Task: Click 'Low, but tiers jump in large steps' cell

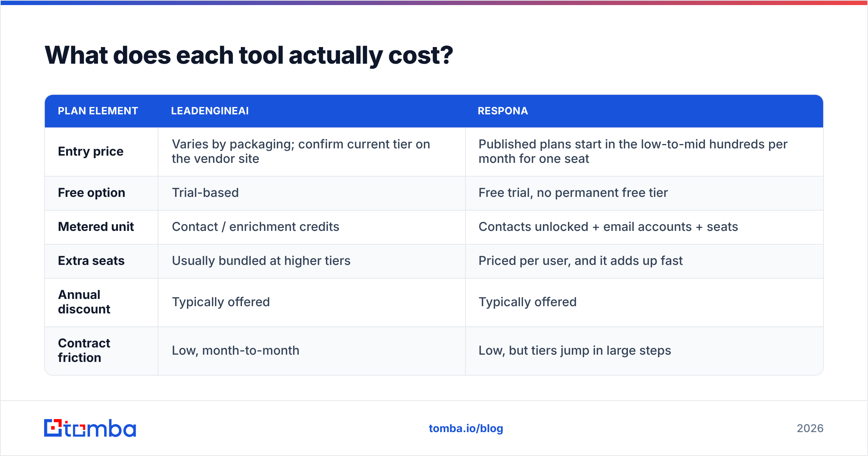Action: (x=644, y=351)
